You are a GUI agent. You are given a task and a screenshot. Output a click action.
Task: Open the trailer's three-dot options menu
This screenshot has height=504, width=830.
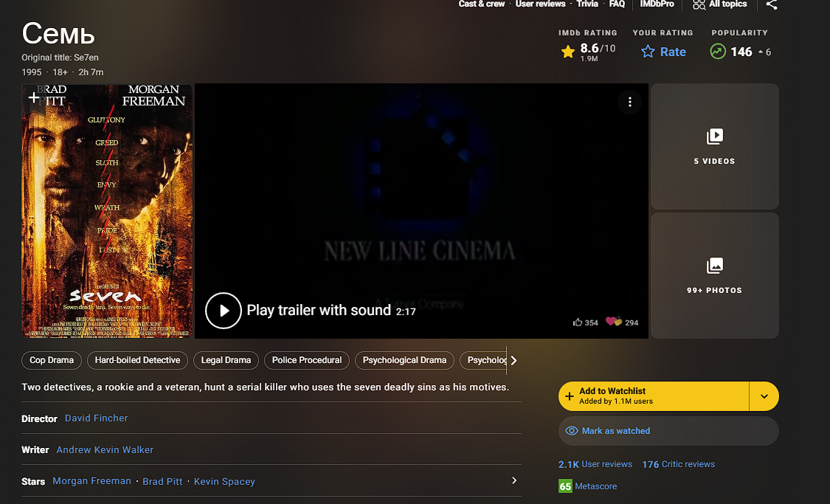tap(629, 102)
